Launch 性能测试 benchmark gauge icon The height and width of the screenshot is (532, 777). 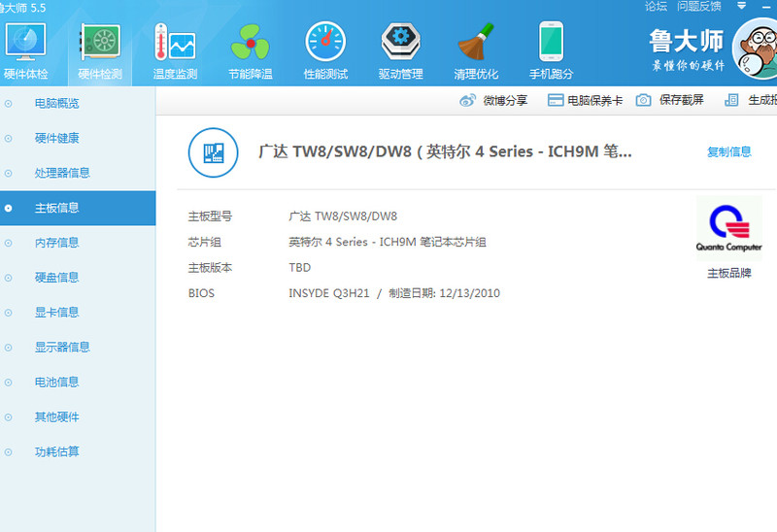click(325, 42)
